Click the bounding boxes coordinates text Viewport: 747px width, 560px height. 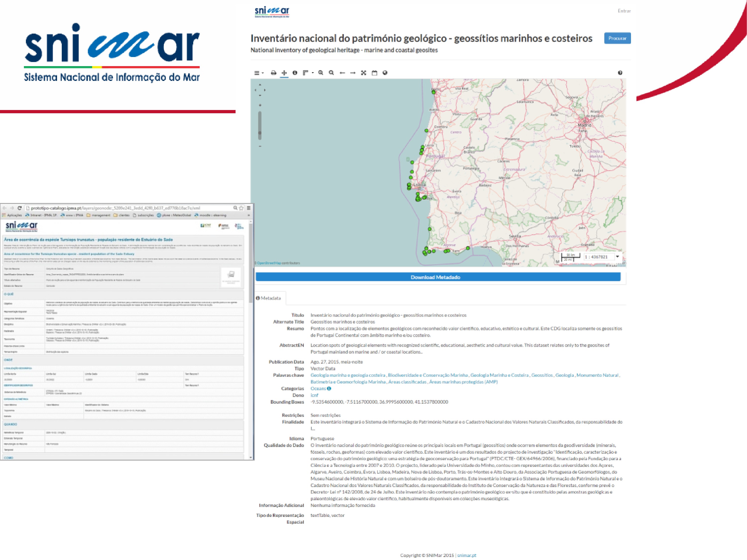pyautogui.click(x=379, y=402)
